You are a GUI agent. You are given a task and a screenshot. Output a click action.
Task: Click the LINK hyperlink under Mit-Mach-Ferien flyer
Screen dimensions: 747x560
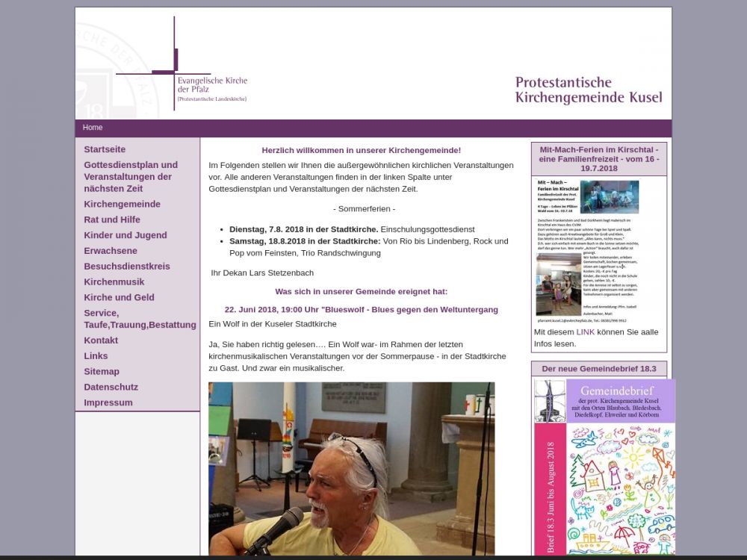[x=586, y=332]
